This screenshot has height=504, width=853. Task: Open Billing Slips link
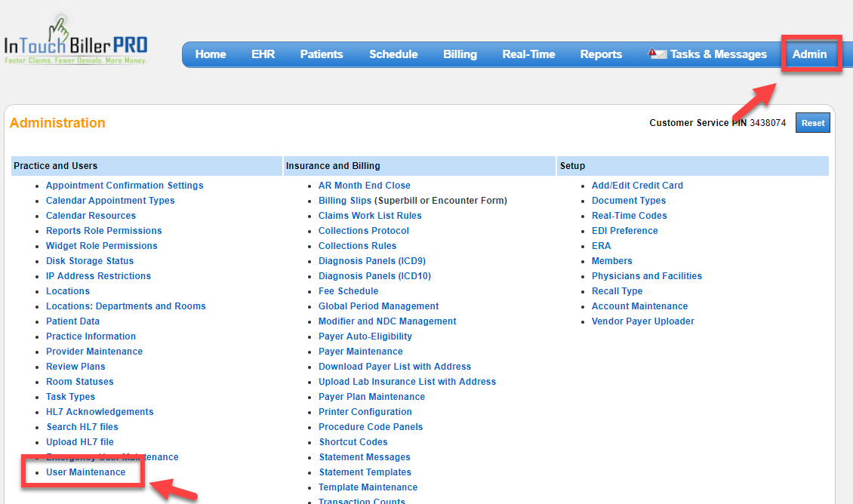(345, 201)
